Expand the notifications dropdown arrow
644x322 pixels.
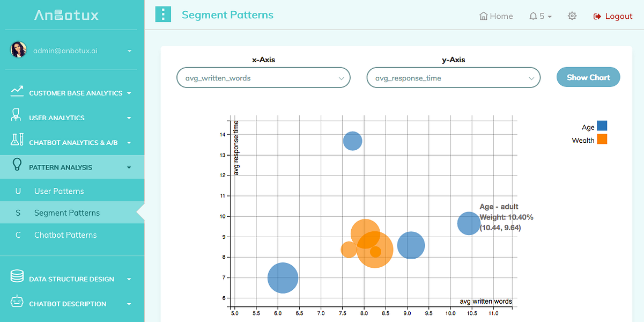550,17
